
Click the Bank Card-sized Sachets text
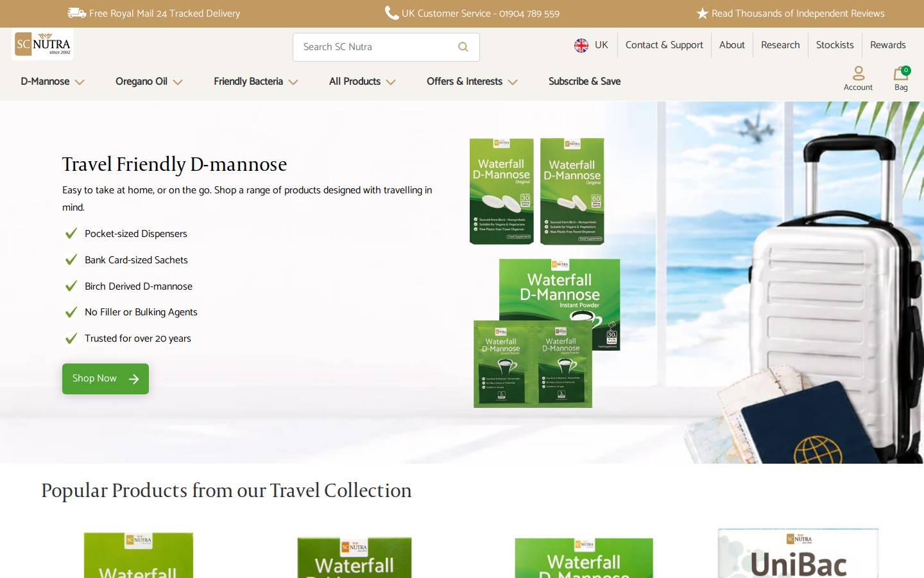(x=136, y=260)
